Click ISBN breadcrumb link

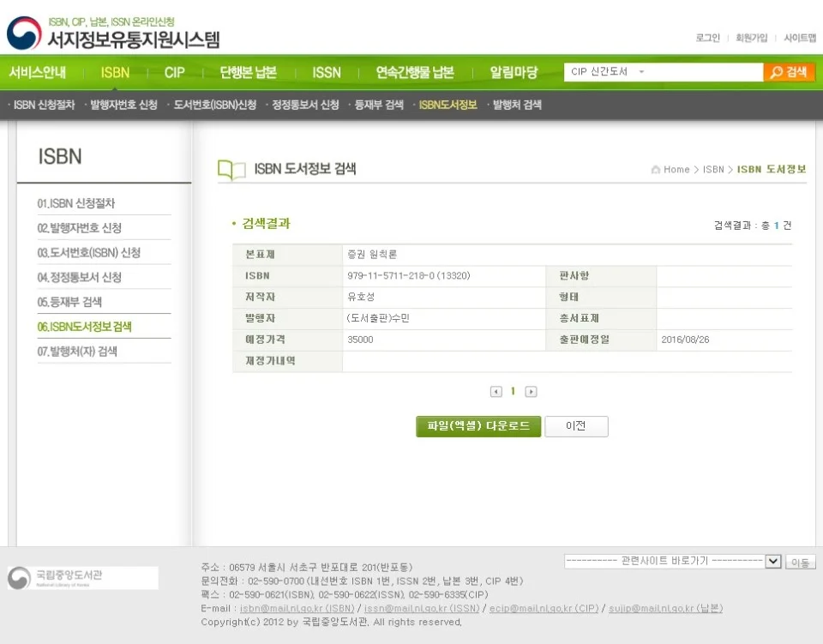tap(713, 170)
